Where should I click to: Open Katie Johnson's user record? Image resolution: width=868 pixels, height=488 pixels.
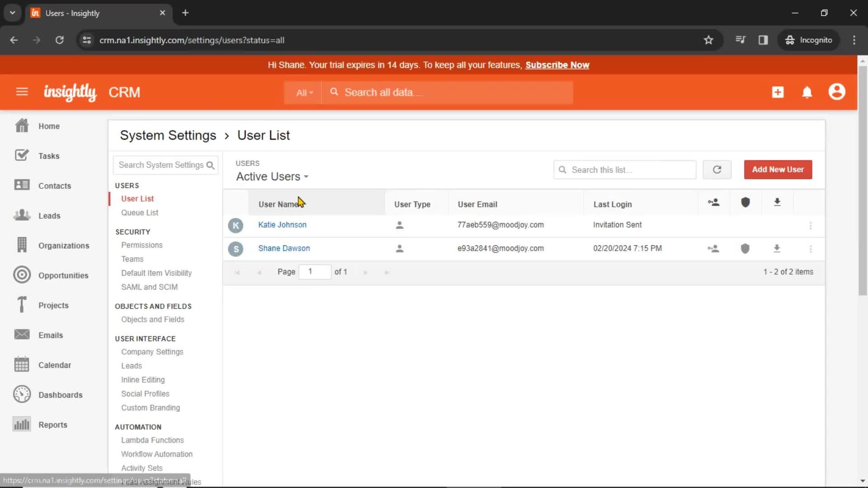[282, 225]
